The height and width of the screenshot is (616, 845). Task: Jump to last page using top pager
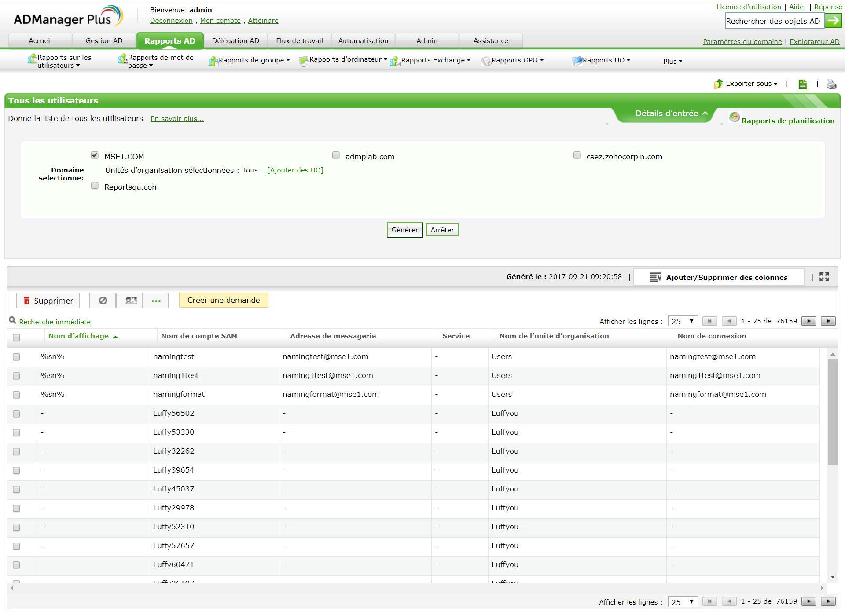828,321
